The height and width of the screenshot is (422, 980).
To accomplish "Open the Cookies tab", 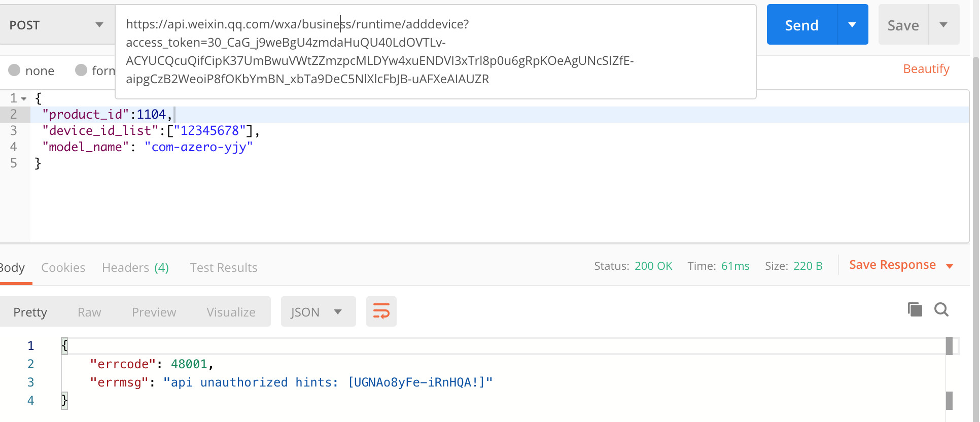I will tap(63, 268).
